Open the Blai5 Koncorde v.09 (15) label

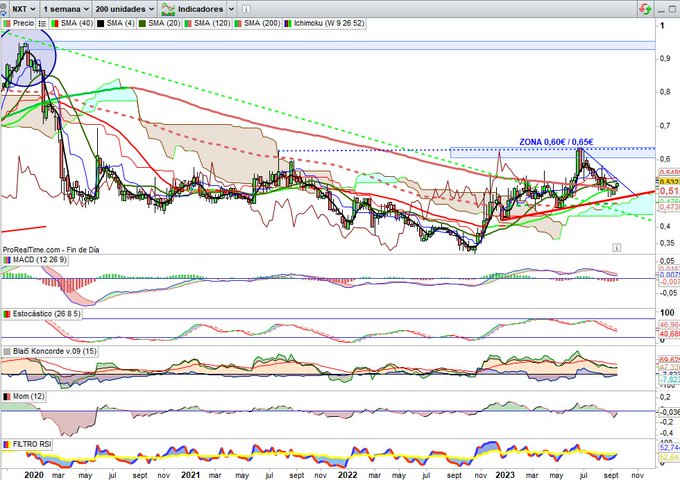[50, 351]
